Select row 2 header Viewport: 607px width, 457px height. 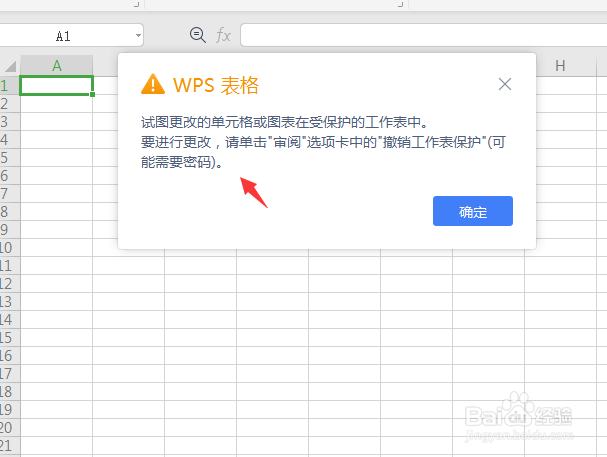[10, 103]
